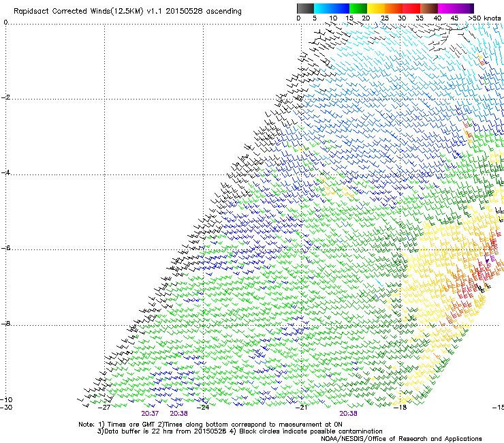The image size is (504, 443).
Task: Click note line 'Times are GMT'
Action: coord(131,425)
